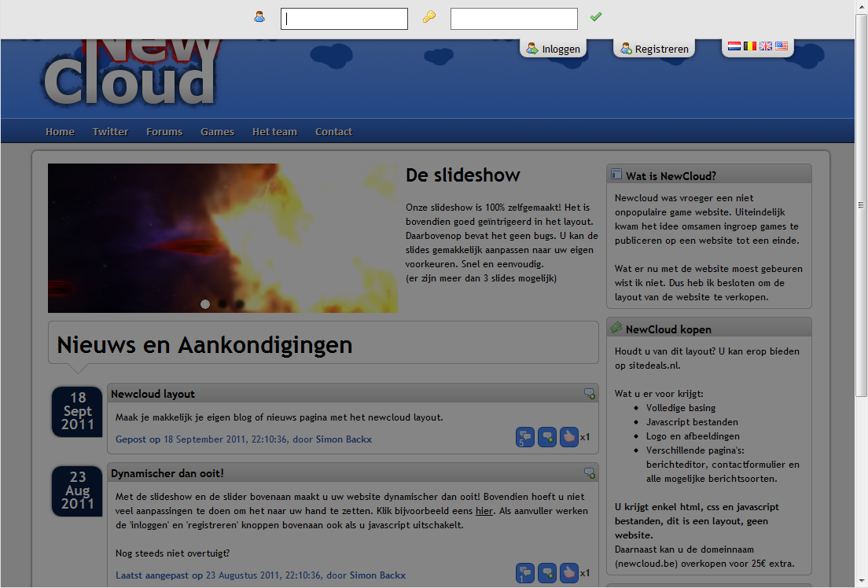
Task: Like the Newcloud layout post
Action: point(568,437)
